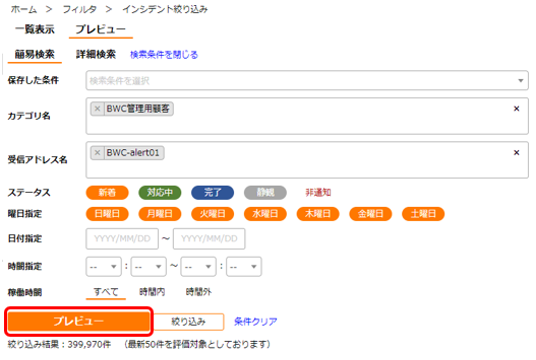Toggle the 月曜日 day filter

[x=160, y=214]
